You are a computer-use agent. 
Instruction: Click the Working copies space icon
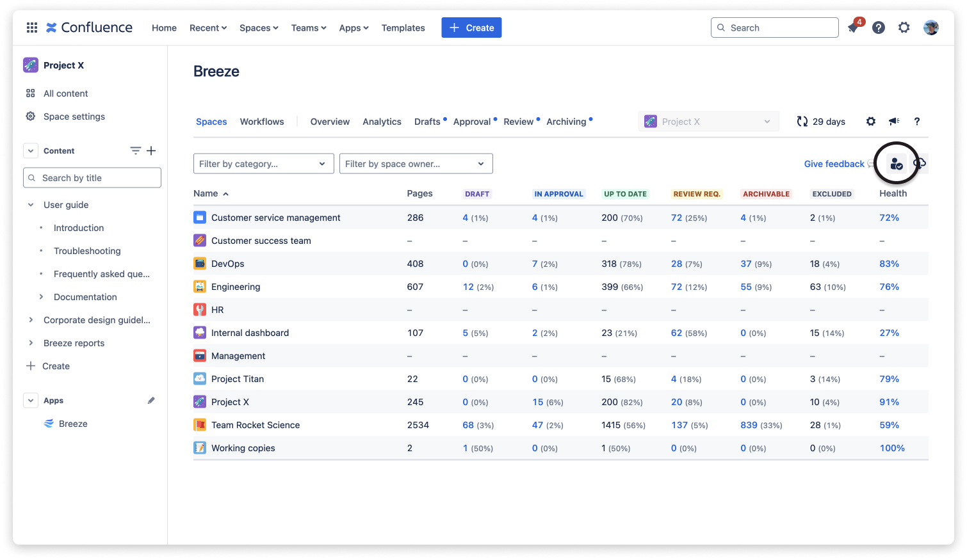(200, 448)
